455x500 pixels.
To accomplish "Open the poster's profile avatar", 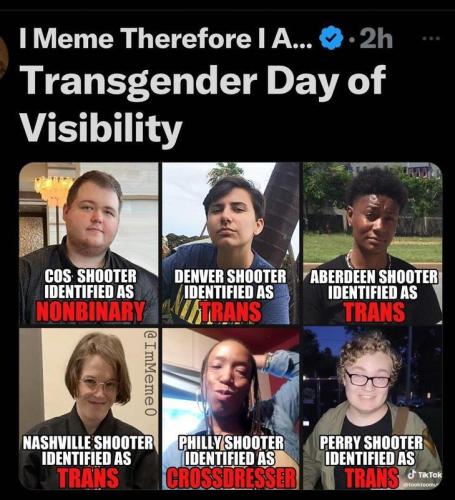I will click(x=3, y=57).
